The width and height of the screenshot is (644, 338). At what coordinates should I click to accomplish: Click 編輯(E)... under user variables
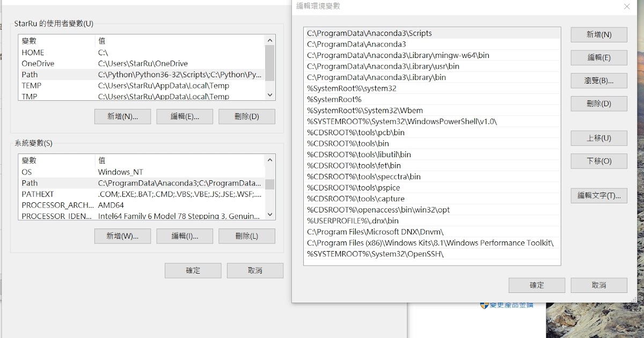point(185,116)
